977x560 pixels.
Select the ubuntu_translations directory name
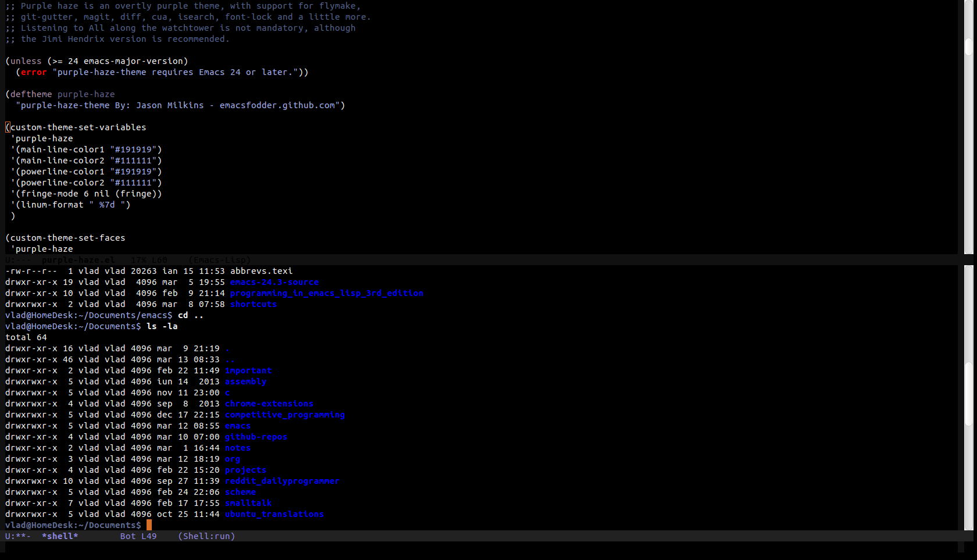click(x=274, y=514)
